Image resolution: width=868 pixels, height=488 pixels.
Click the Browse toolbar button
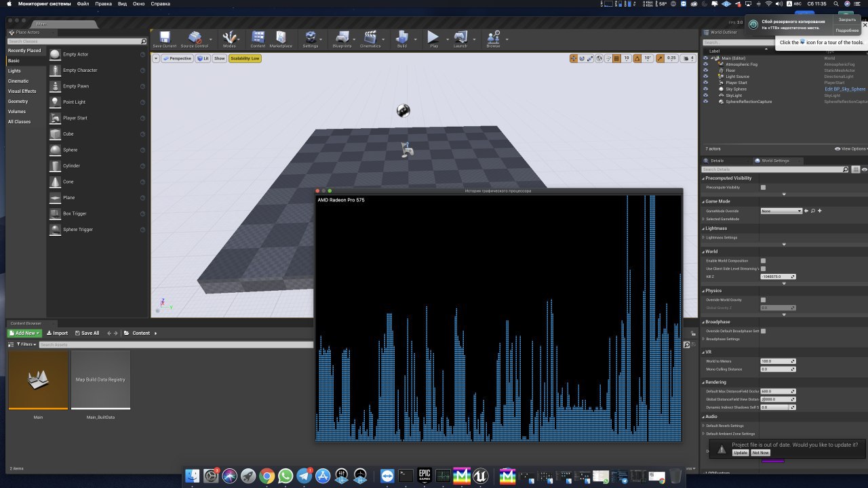[493, 39]
